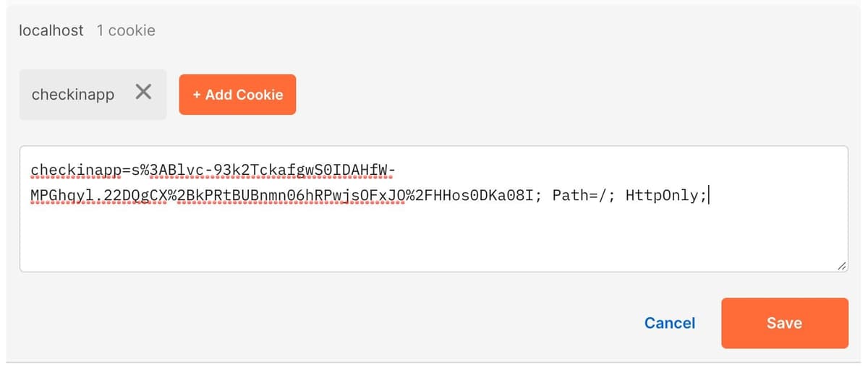Click the plus sign on Add Cookie

pyautogui.click(x=196, y=95)
